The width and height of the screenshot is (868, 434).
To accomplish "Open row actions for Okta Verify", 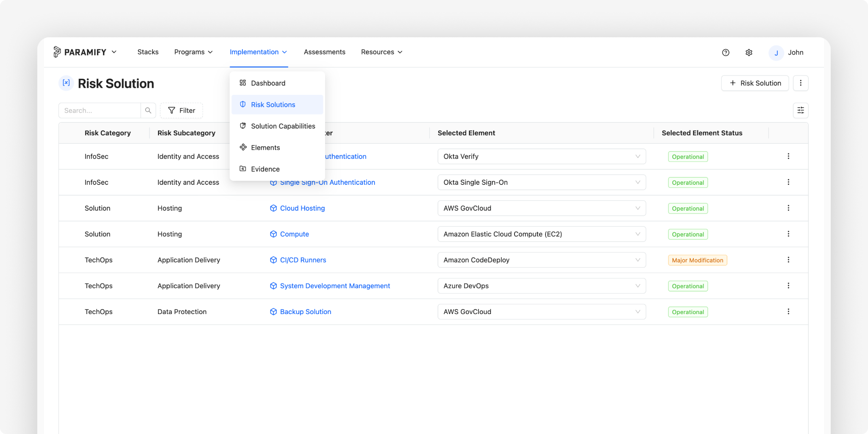I will pos(788,156).
